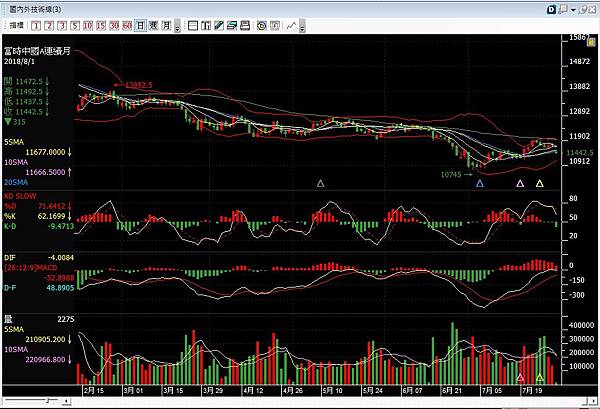Open the title bar dropdown arrow
Viewport: 600px width, 409px height.
coord(573,10)
